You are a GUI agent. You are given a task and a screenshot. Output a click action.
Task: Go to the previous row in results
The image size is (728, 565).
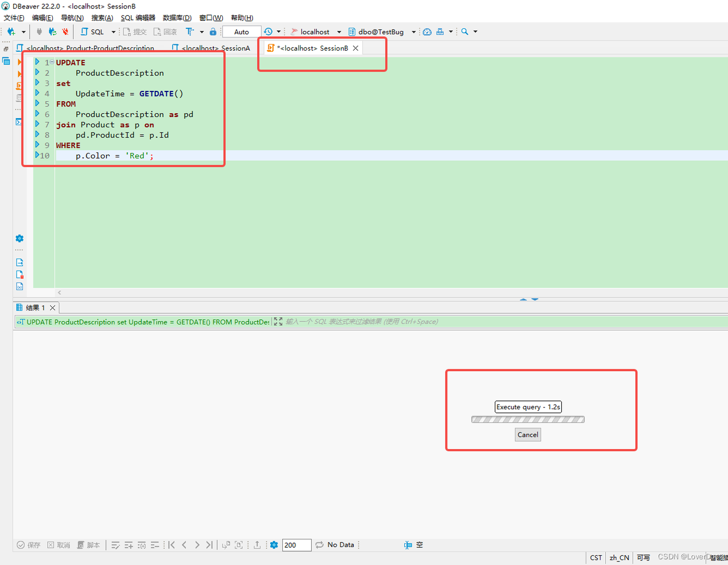184,545
